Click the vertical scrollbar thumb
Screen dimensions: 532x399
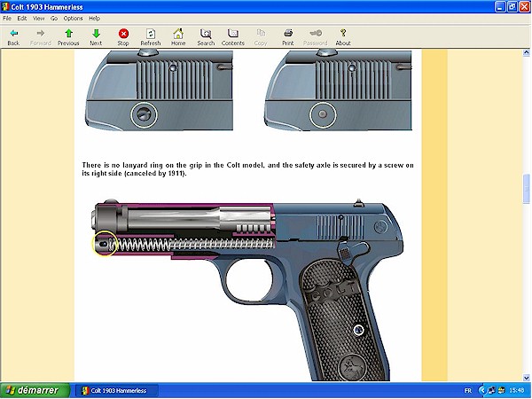pyautogui.click(x=526, y=189)
